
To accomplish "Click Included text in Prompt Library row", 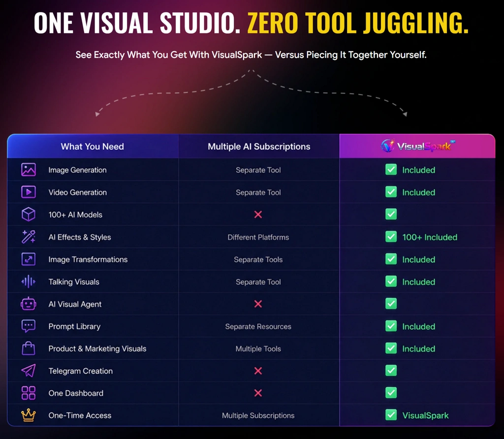I will pos(418,326).
